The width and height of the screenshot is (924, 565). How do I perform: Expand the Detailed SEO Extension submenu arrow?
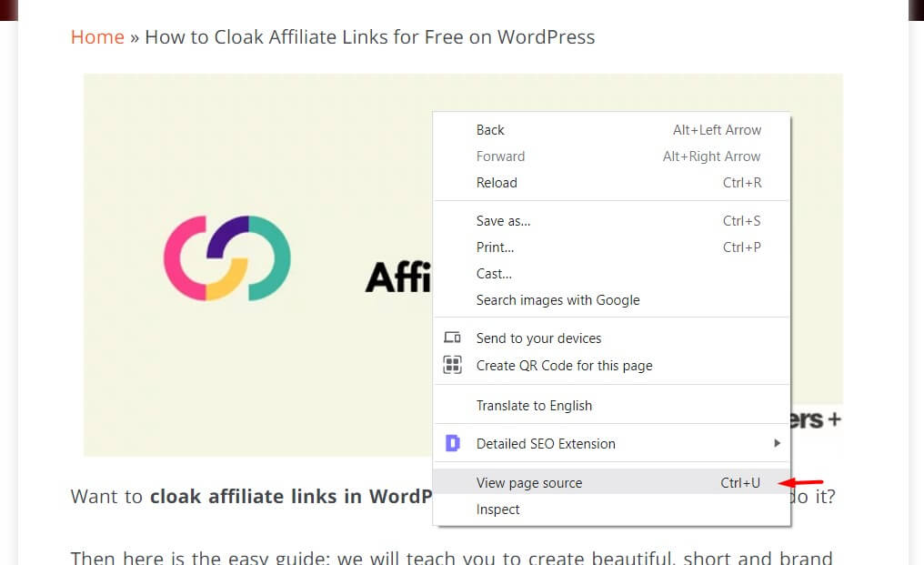pyautogui.click(x=777, y=443)
